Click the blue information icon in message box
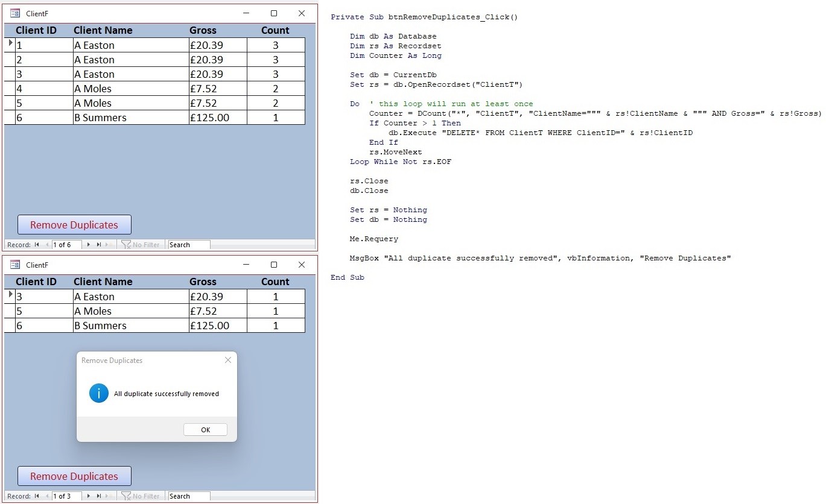 pyautogui.click(x=99, y=393)
